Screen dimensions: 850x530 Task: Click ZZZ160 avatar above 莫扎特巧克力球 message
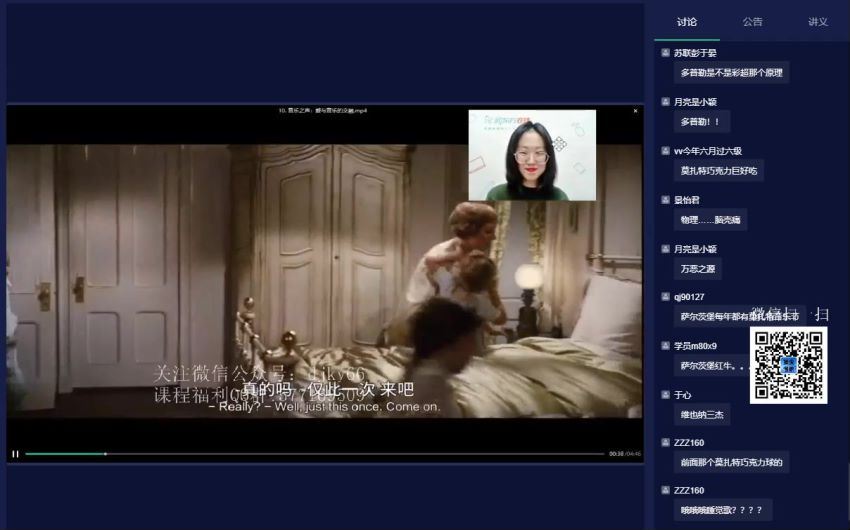[x=665, y=442]
